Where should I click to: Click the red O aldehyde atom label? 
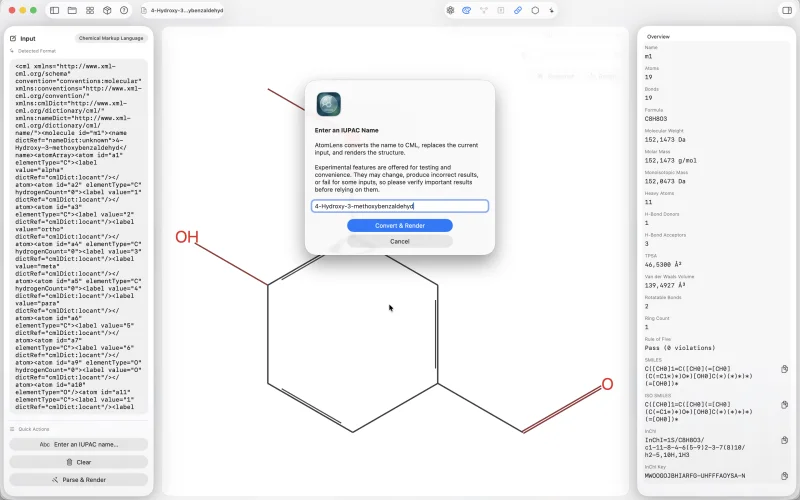pos(607,384)
